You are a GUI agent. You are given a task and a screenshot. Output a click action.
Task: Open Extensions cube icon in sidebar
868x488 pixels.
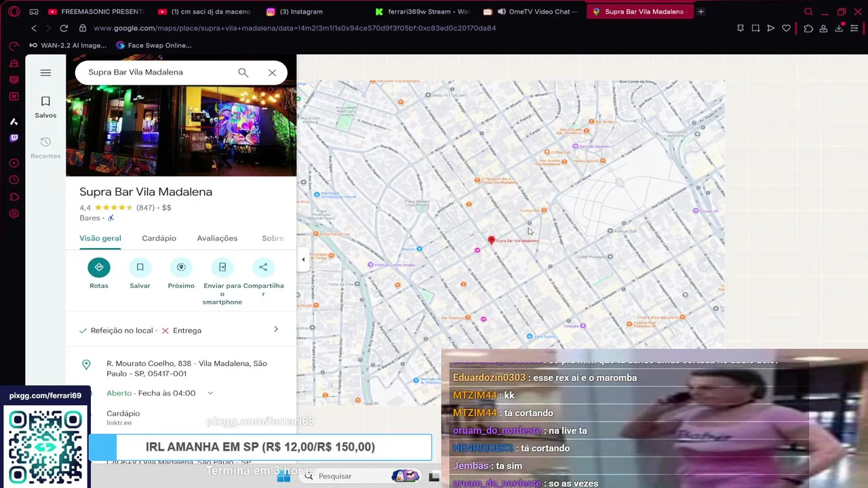[x=14, y=197]
